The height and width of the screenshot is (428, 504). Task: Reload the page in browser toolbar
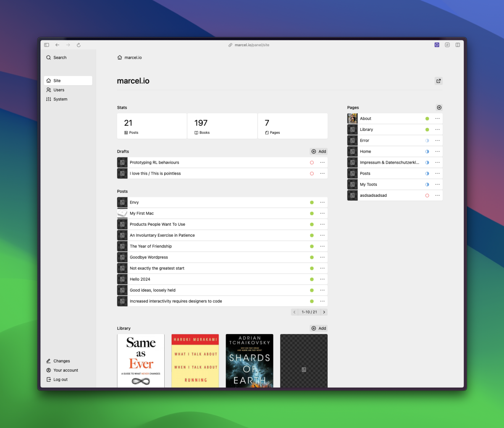click(79, 45)
